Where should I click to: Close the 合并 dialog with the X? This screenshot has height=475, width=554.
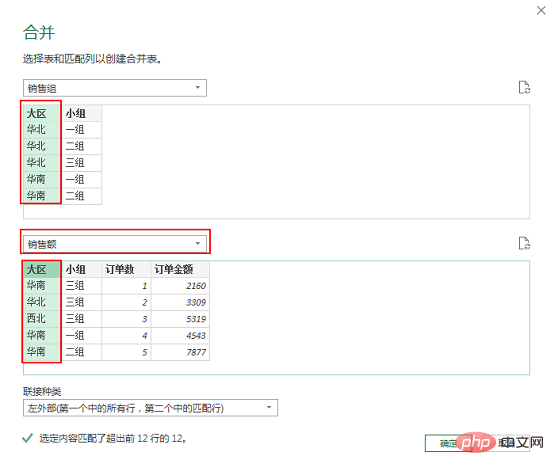click(541, 11)
